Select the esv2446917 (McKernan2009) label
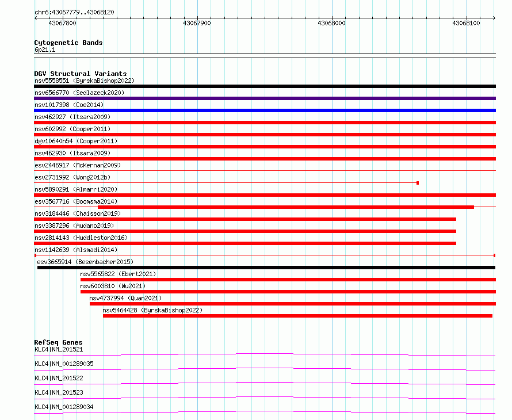Screen dimensions: 512x420 pyautogui.click(x=78, y=165)
